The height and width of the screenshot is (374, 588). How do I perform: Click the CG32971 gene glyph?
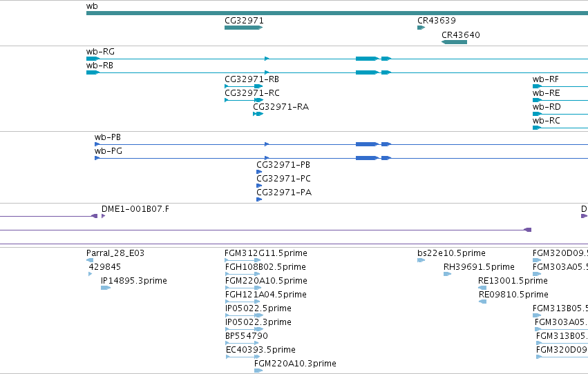(x=244, y=28)
